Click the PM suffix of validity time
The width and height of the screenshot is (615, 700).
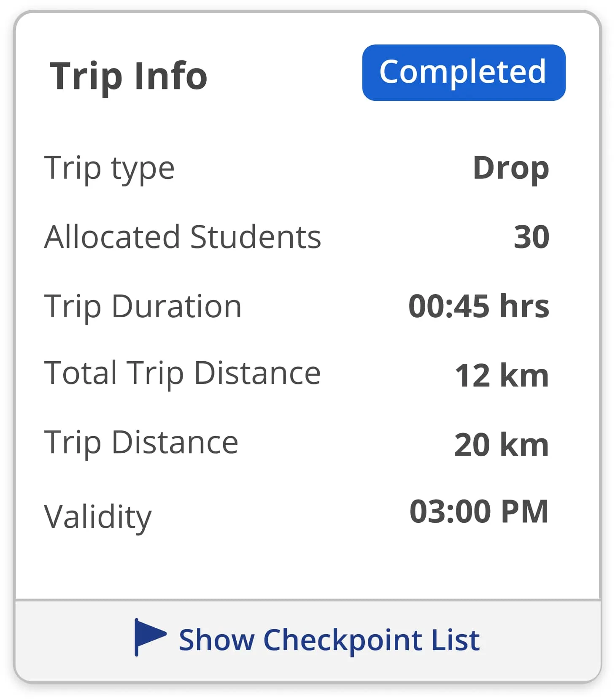525,511
